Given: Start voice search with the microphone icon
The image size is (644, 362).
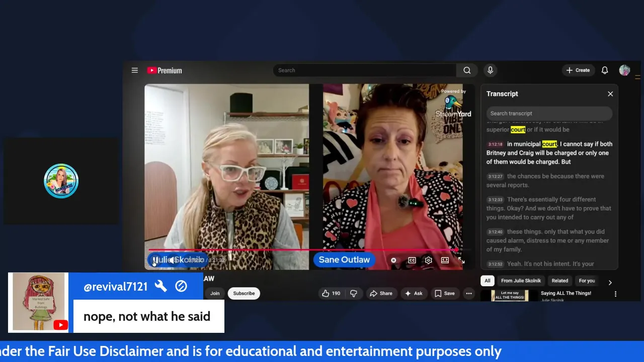Looking at the screenshot, I should click(490, 70).
